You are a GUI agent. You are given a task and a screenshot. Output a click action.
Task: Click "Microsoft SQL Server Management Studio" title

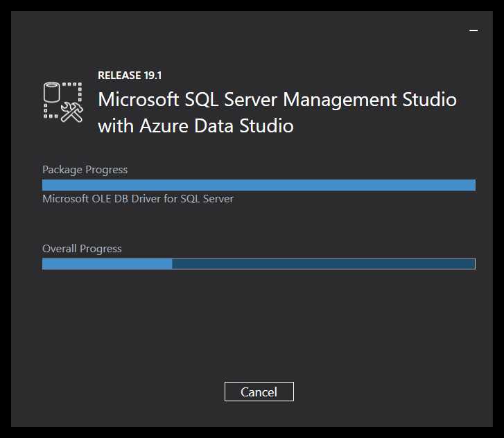tap(277, 100)
